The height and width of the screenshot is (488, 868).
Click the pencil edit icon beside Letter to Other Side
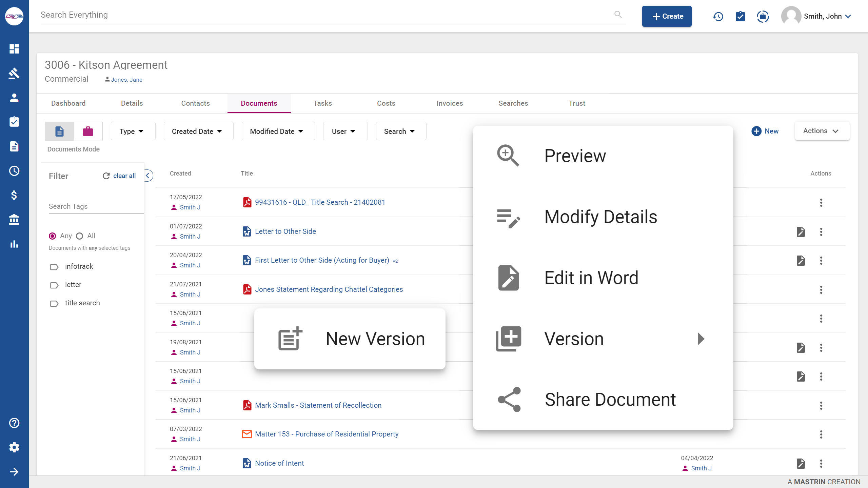tap(801, 231)
